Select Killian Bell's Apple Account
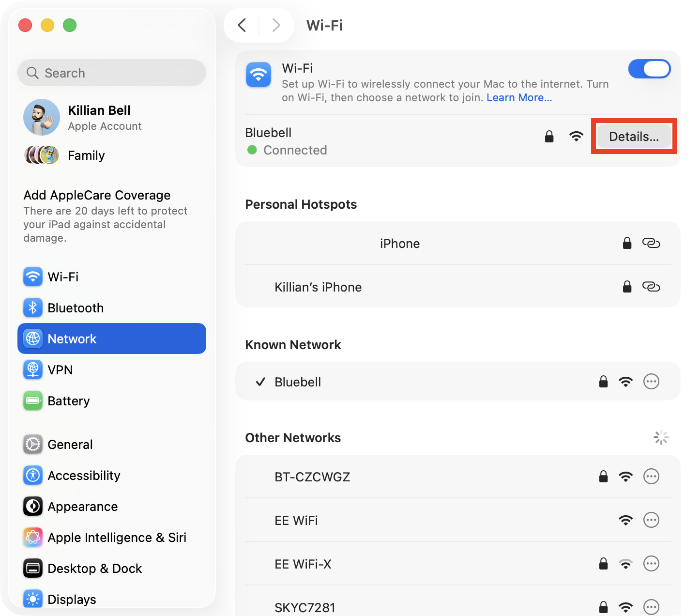Viewport: 700px width, 616px height. (99, 117)
